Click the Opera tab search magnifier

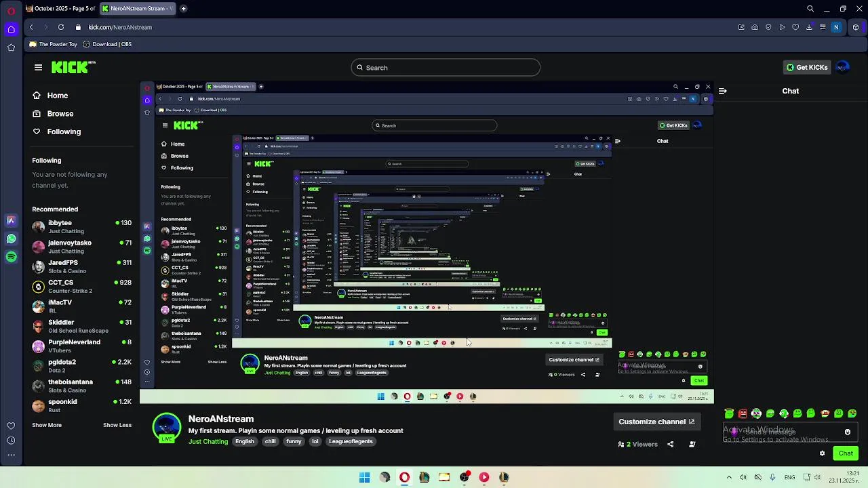pyautogui.click(x=810, y=9)
